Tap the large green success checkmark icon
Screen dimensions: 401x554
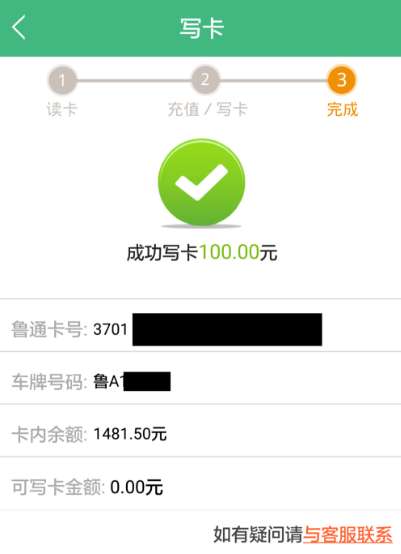pos(201,182)
